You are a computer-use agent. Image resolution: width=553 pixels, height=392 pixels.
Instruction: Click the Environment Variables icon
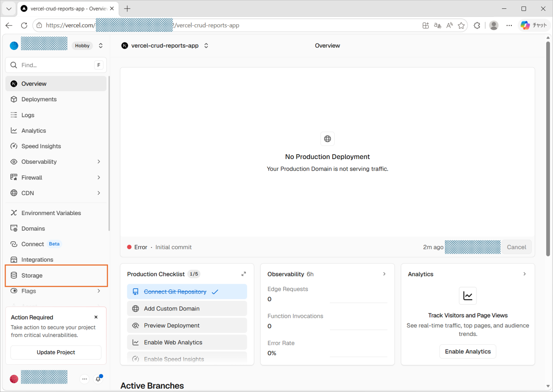(14, 213)
